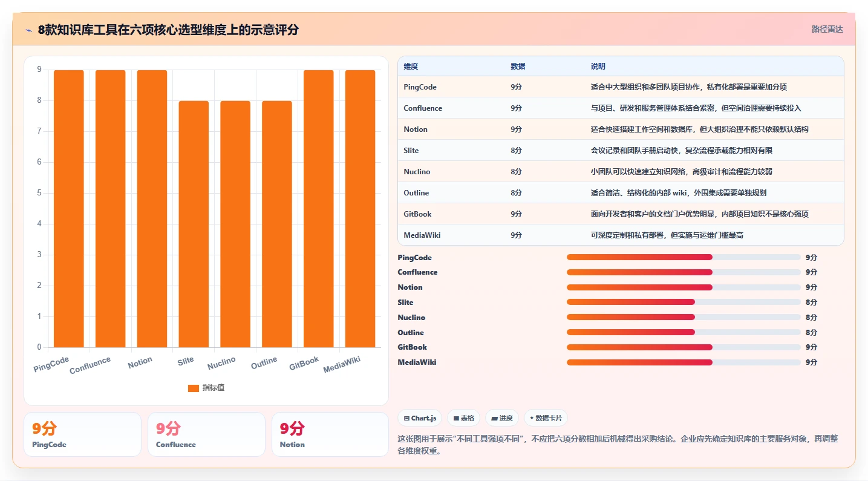Click the 数据 column header
This screenshot has height=481, width=868.
(518, 67)
